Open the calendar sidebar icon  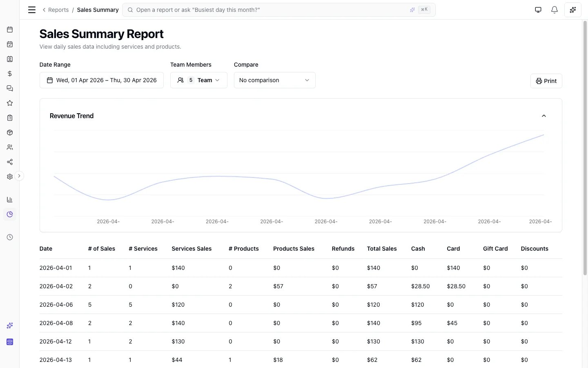click(x=10, y=29)
